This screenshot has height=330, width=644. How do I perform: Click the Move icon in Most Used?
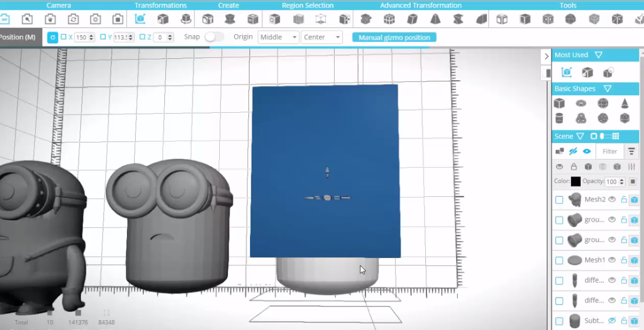(567, 73)
